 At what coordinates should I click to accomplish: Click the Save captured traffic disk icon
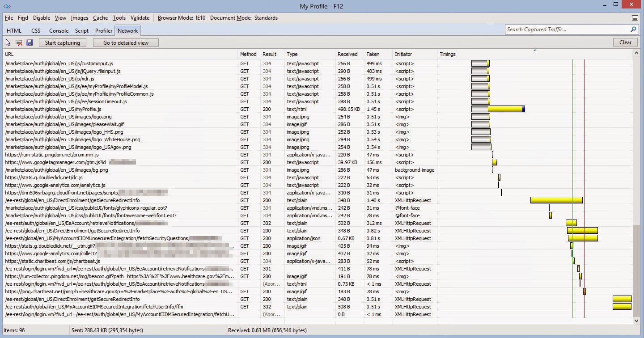[30, 43]
